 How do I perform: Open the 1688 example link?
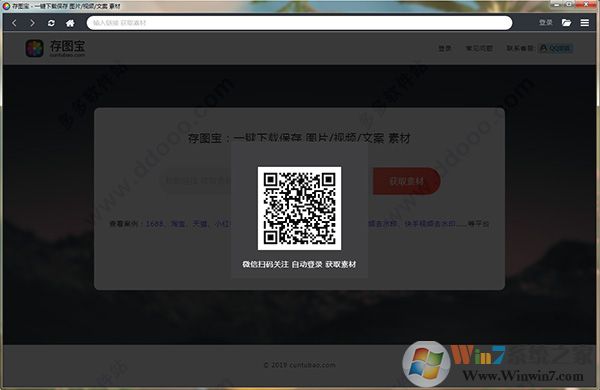click(154, 224)
